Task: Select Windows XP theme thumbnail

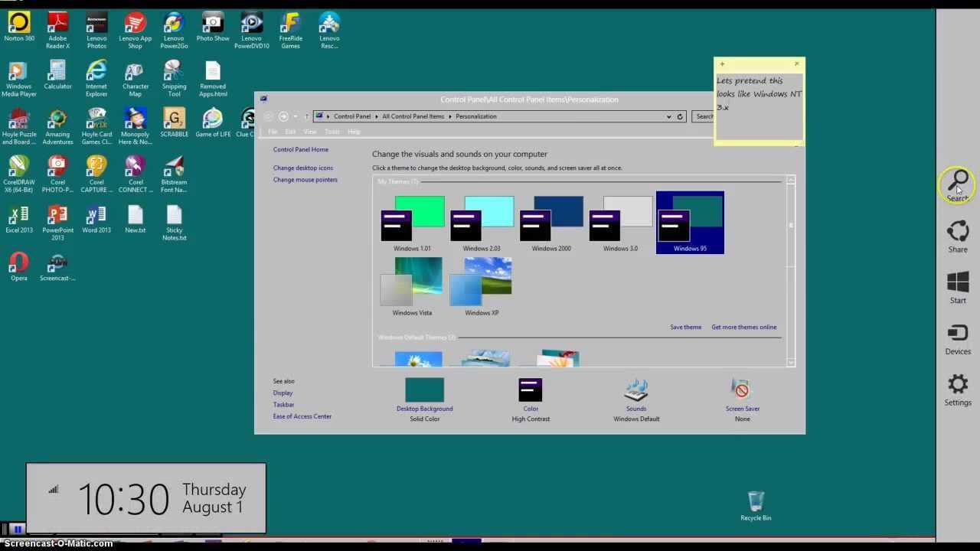Action: pos(482,287)
